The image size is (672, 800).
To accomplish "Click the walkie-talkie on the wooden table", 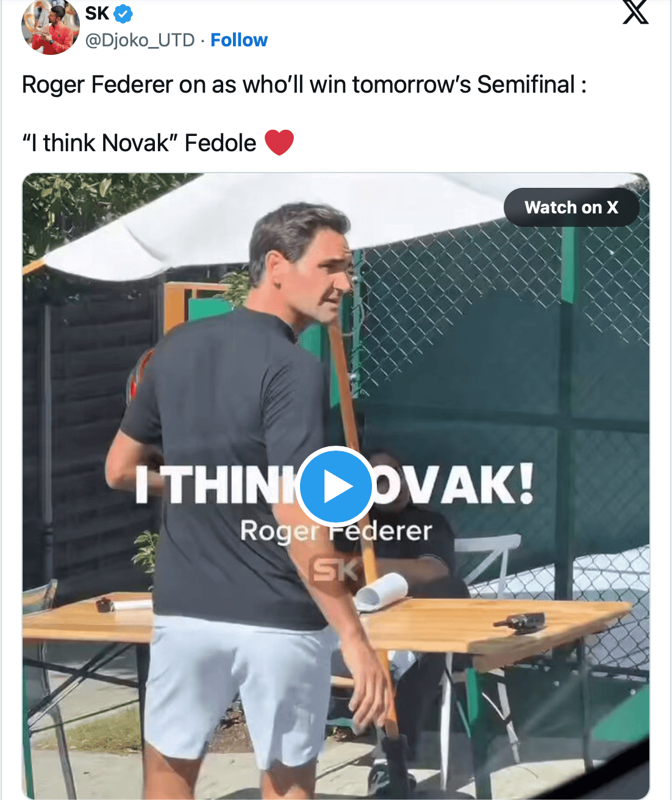I will [520, 621].
